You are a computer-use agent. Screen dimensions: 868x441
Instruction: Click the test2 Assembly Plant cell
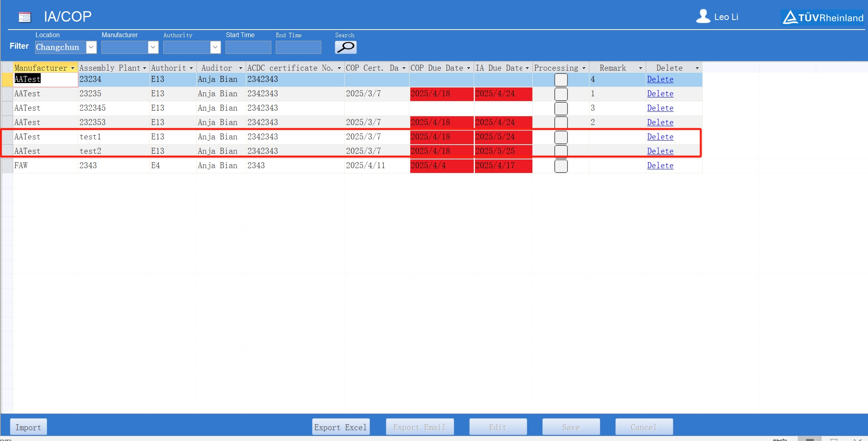coord(114,151)
